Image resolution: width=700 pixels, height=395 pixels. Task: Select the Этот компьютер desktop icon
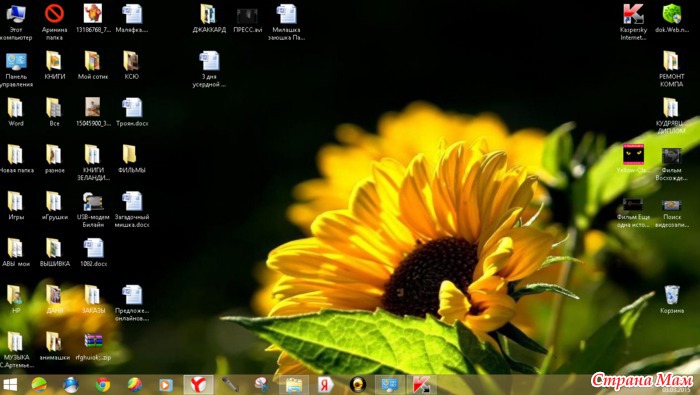[16, 22]
